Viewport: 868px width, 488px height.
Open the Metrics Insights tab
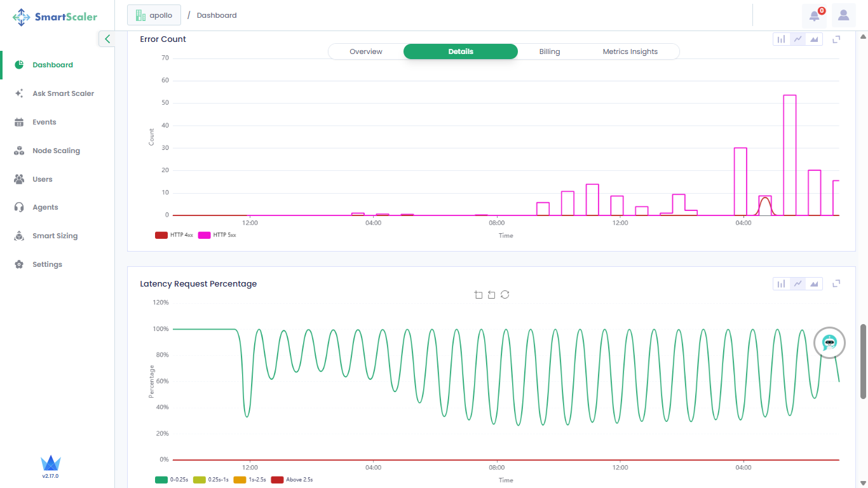coord(630,51)
